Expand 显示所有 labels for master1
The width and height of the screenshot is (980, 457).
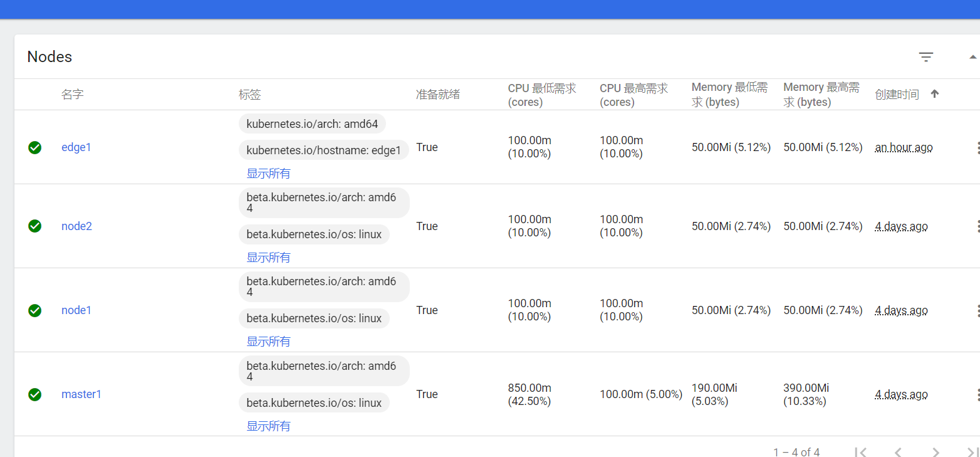pos(268,426)
